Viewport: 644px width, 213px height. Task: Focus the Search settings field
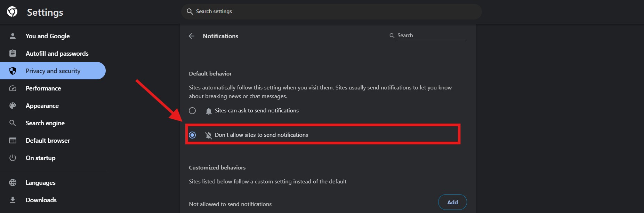(x=331, y=11)
